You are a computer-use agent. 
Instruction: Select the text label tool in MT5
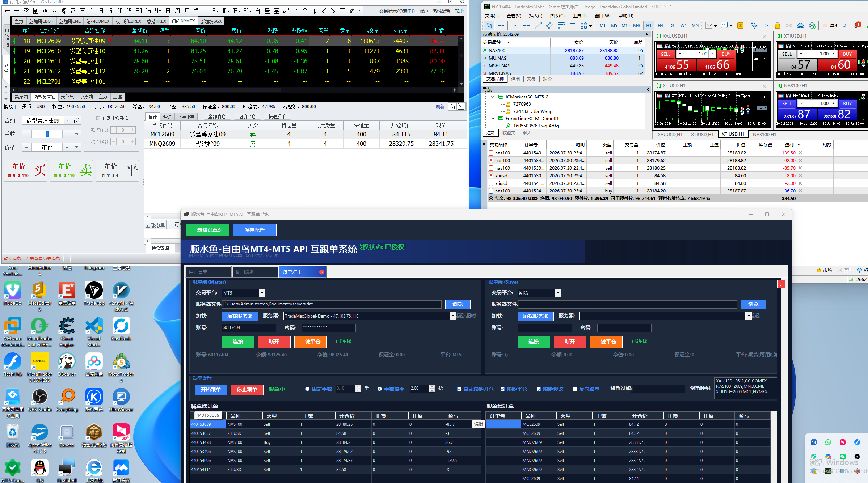tap(573, 25)
